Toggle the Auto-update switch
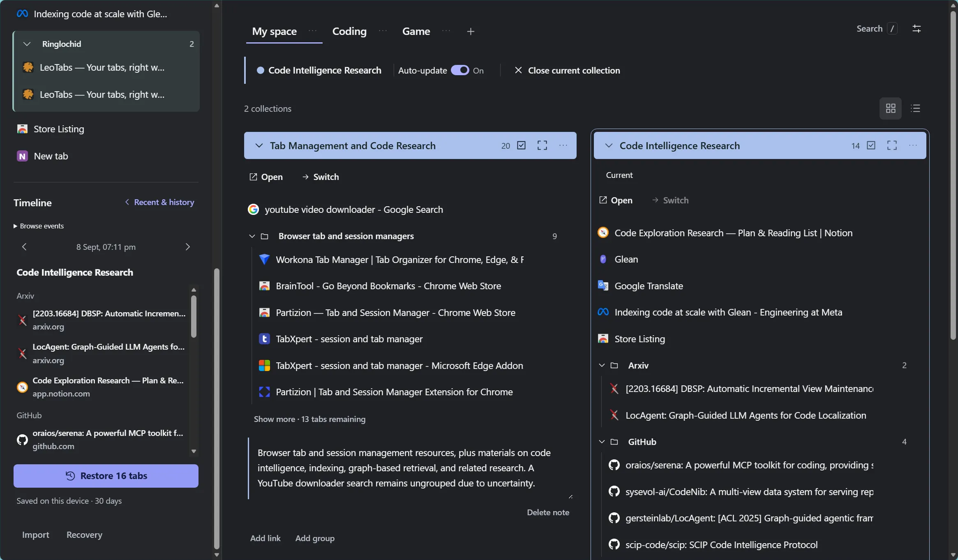 pos(460,70)
